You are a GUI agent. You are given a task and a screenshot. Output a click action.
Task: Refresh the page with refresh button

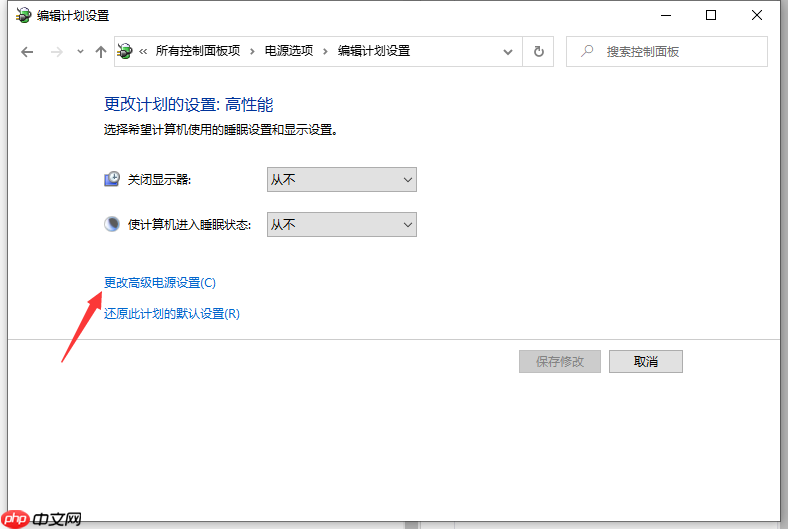(538, 51)
